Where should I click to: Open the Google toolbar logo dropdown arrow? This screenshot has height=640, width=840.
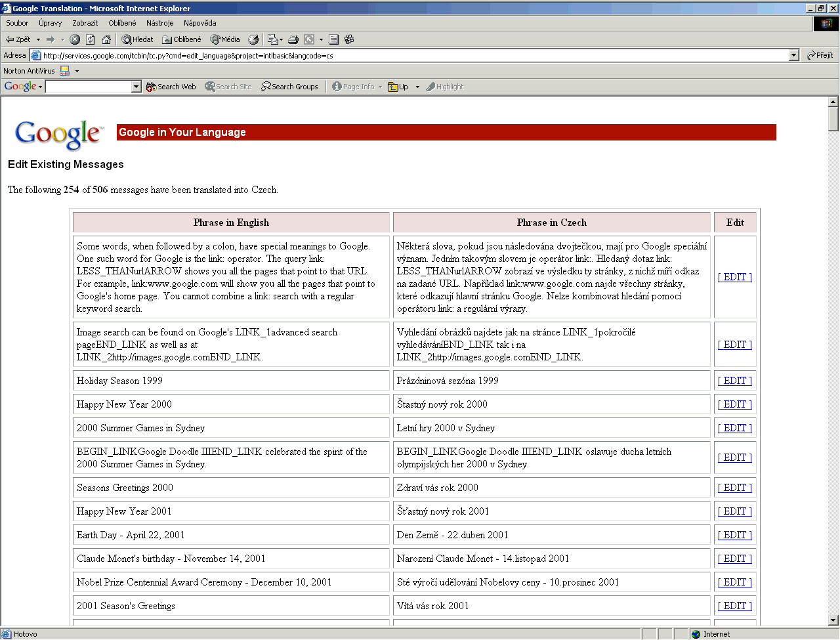(x=40, y=87)
